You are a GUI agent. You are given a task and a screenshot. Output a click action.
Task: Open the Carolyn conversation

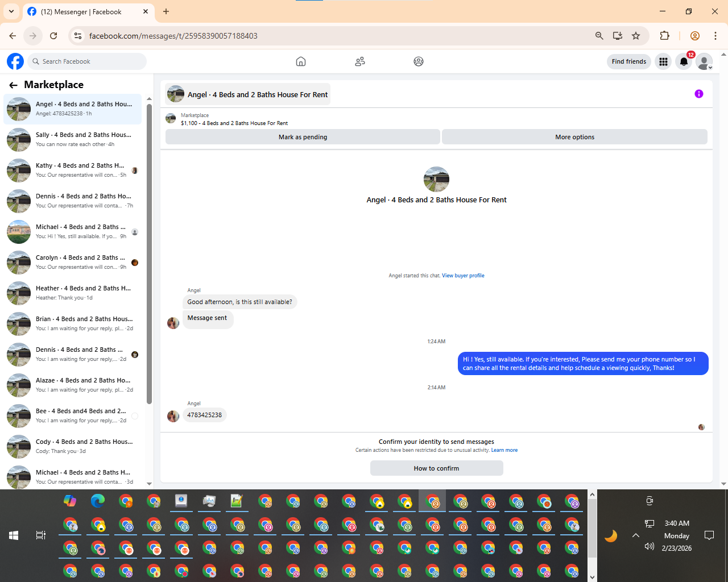(x=73, y=263)
